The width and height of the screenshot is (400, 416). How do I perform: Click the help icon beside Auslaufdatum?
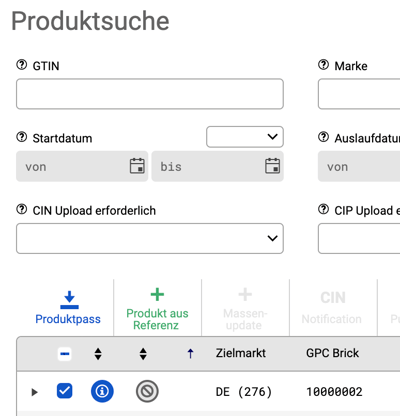coord(323,137)
